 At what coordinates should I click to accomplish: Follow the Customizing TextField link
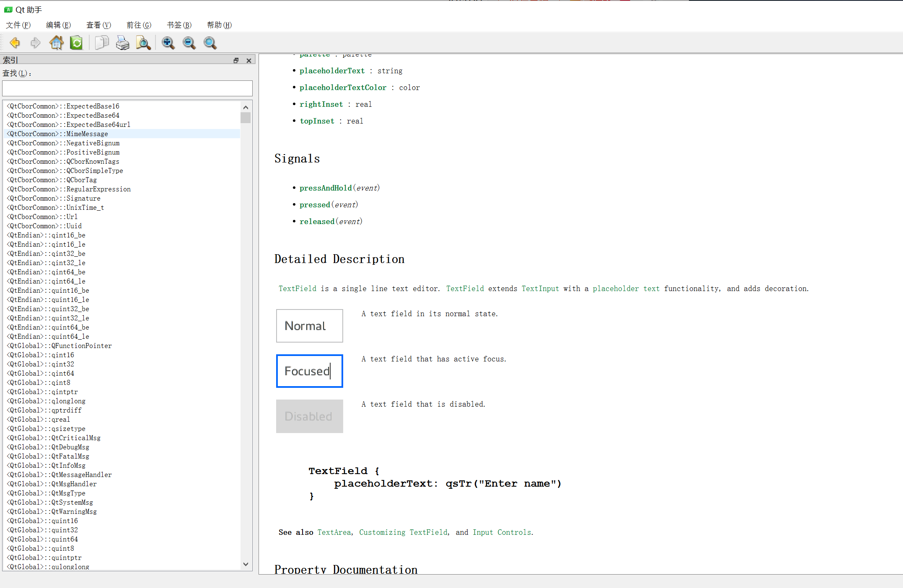tap(404, 532)
